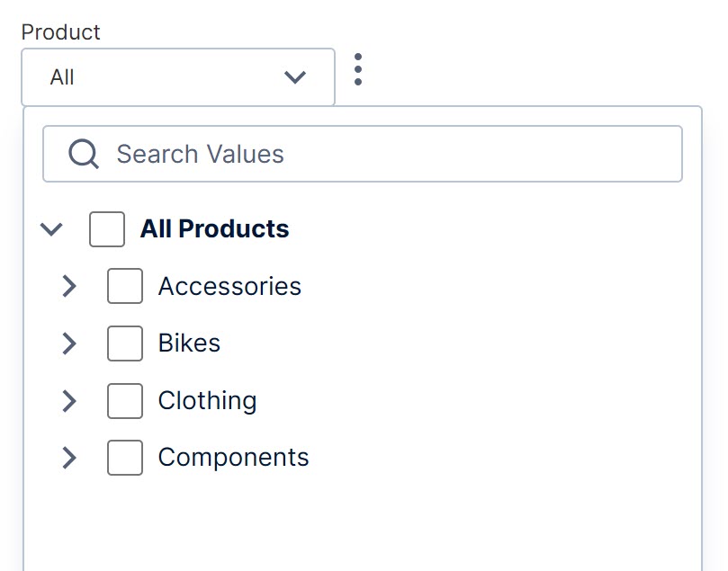
Task: Open the Product dropdown showing All
Action: click(177, 77)
